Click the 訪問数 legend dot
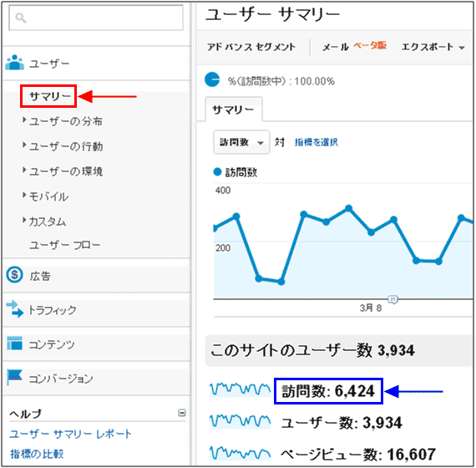This screenshot has height=468, width=476. point(217,172)
